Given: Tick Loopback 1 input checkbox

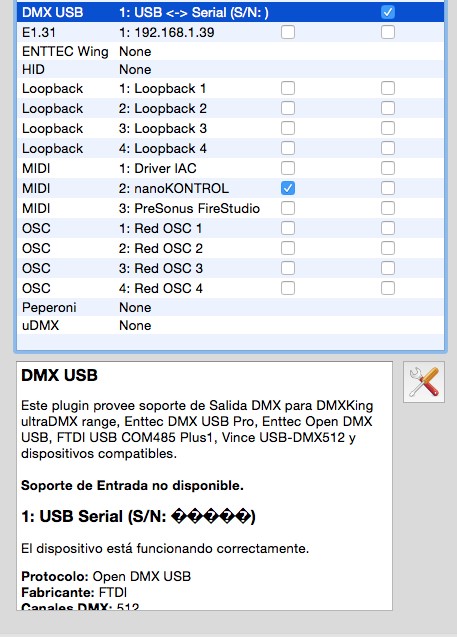Looking at the screenshot, I should [288, 88].
